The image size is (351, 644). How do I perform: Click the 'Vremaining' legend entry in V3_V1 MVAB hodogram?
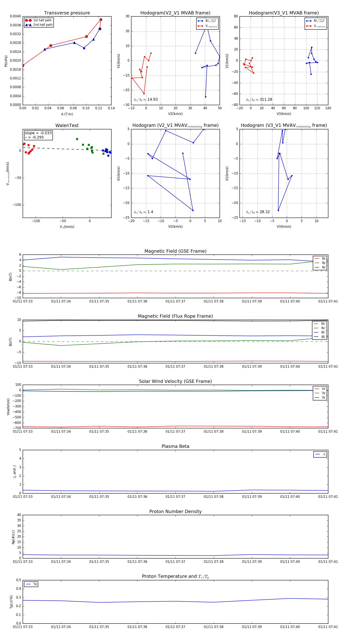(316, 26)
